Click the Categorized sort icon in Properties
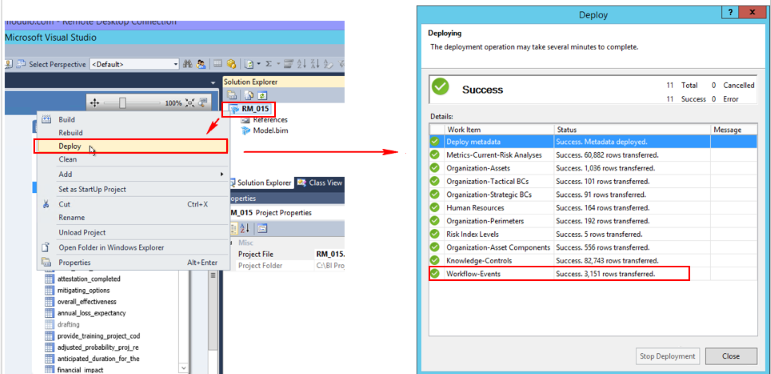Screen dimensions: 771x374 pos(236,228)
